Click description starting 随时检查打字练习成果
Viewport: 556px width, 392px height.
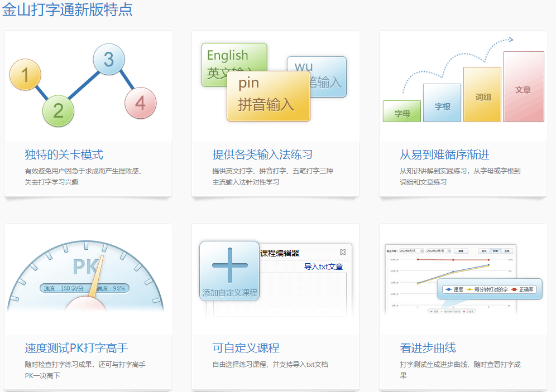coord(85,370)
